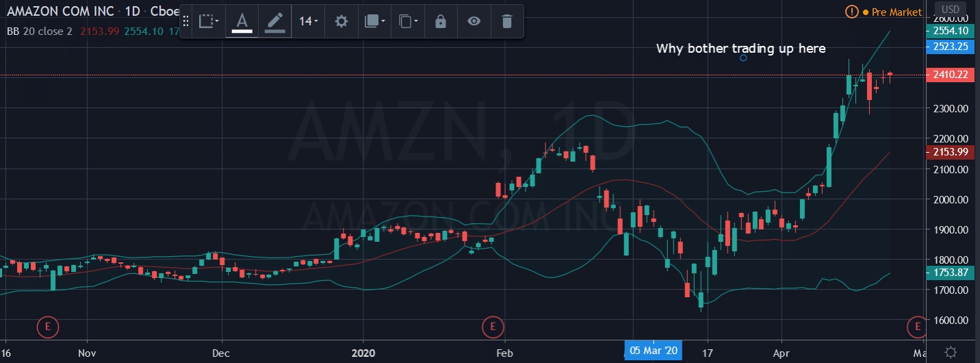Click the Pre Market status label
Viewport: 980px width, 363px height.
click(895, 12)
